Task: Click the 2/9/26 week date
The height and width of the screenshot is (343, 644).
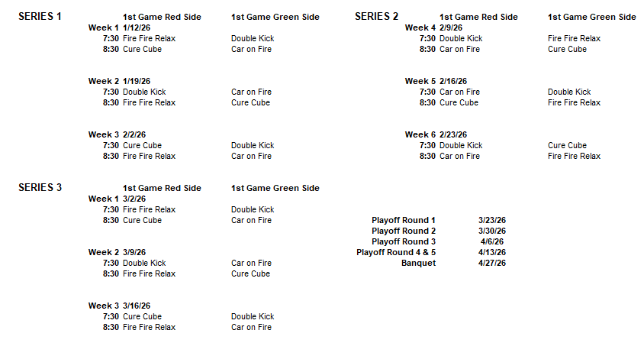Action: [451, 28]
